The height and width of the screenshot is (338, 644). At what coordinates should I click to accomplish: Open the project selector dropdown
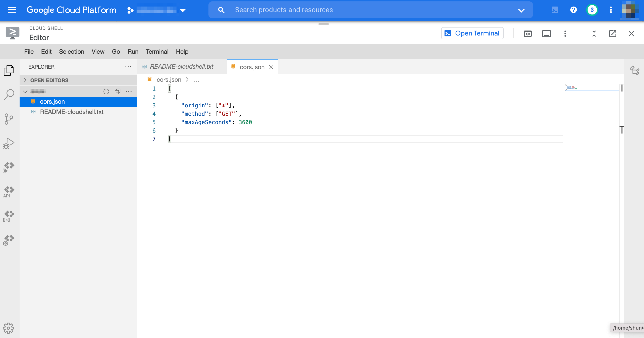(156, 10)
